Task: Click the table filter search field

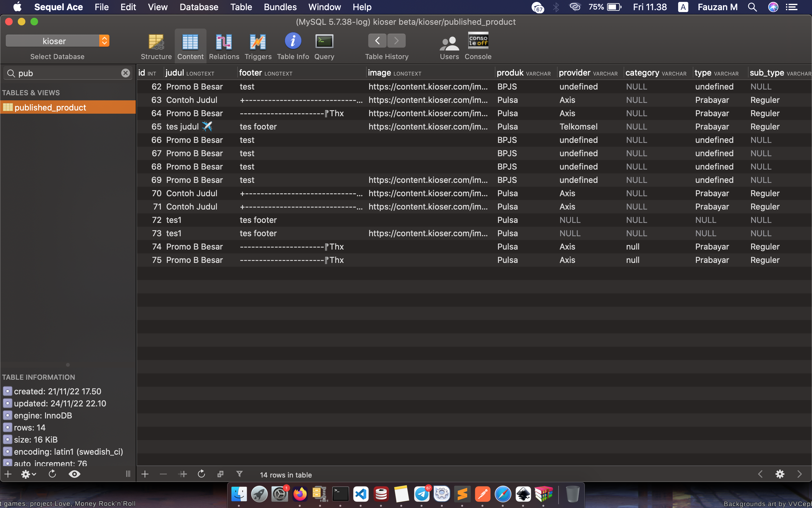Action: 68,73
